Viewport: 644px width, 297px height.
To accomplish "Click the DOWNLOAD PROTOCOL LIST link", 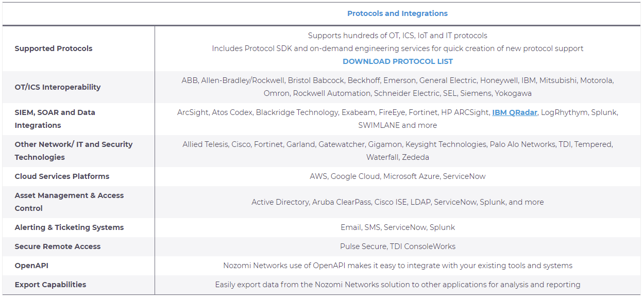I will [x=398, y=61].
